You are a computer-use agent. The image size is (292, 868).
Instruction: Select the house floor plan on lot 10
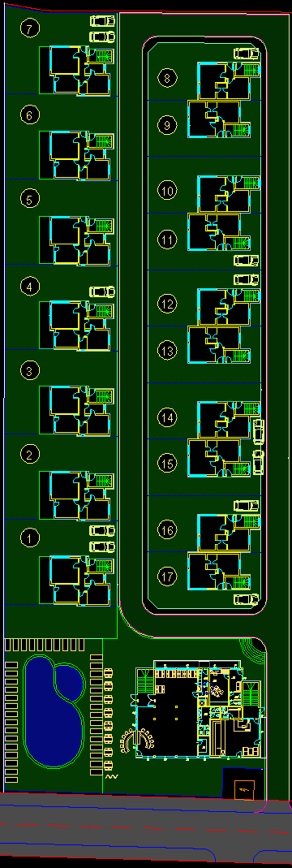(x=229, y=194)
